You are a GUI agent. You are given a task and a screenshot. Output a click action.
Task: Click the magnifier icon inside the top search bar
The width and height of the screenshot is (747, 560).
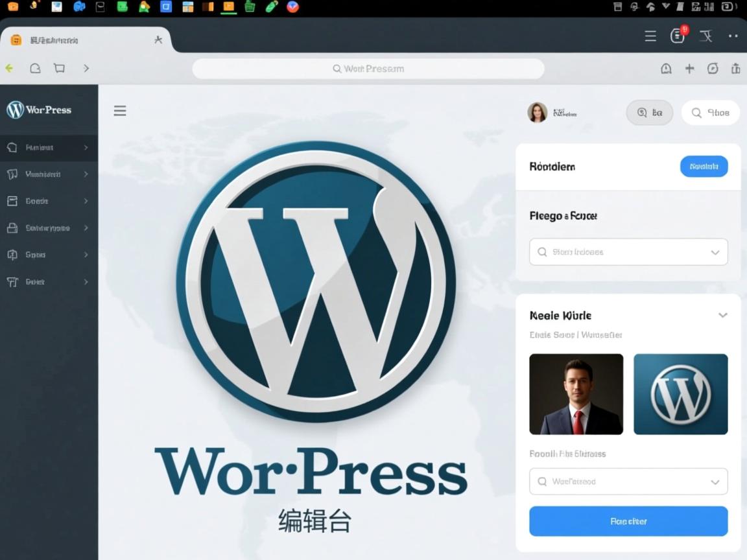point(336,68)
